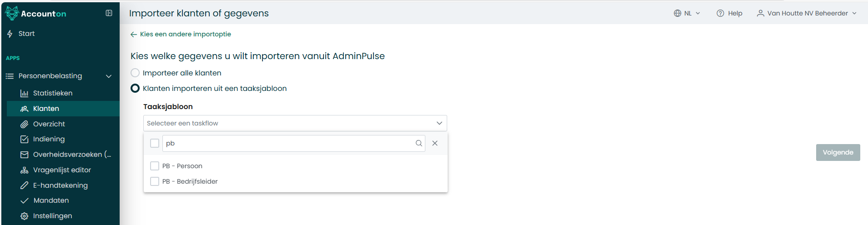868x225 pixels.
Task: Select Importeer alle klanten radio button
Action: [135, 73]
